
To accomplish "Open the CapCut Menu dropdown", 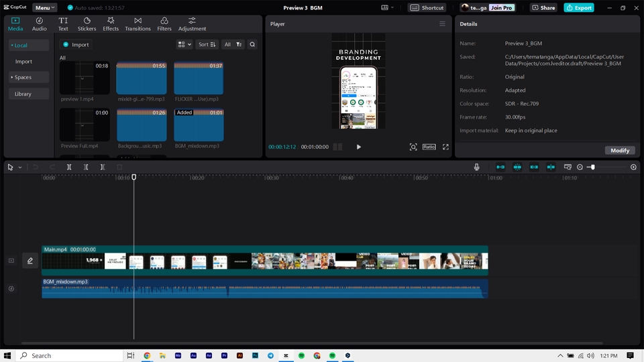I will [44, 8].
